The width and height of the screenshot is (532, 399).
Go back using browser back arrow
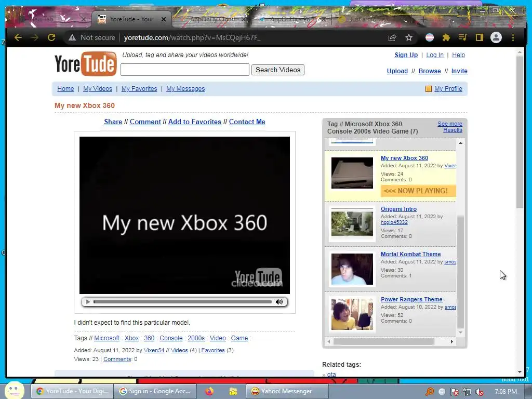click(x=18, y=37)
